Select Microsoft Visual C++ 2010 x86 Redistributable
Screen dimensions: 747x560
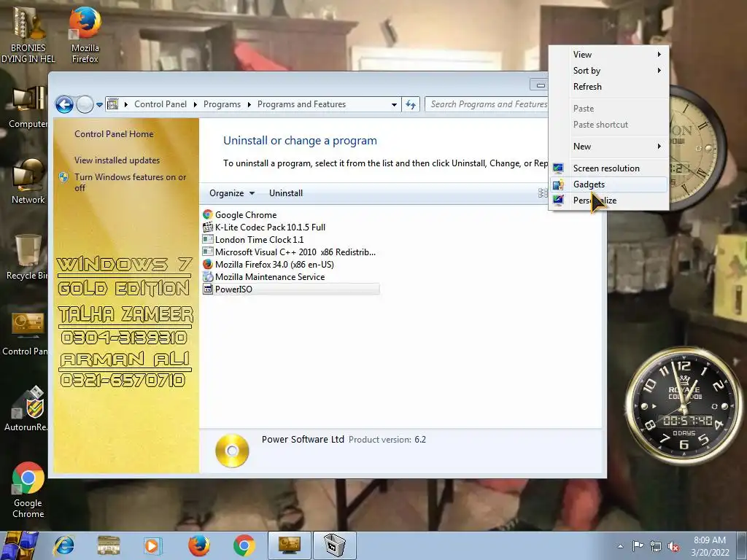coord(290,252)
